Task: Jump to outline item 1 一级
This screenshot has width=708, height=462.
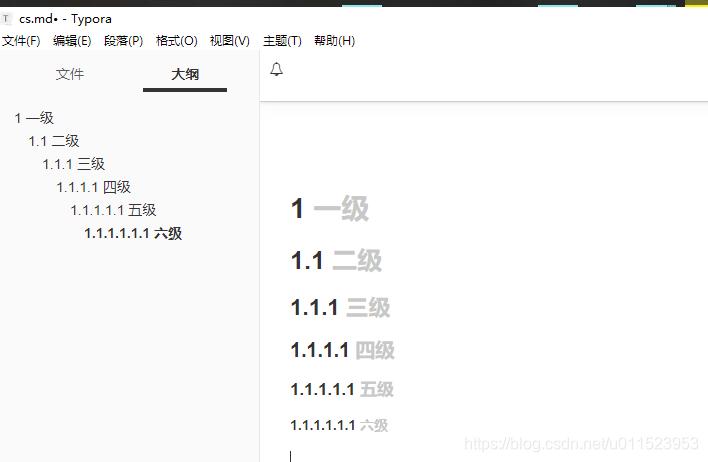Action: coord(34,118)
